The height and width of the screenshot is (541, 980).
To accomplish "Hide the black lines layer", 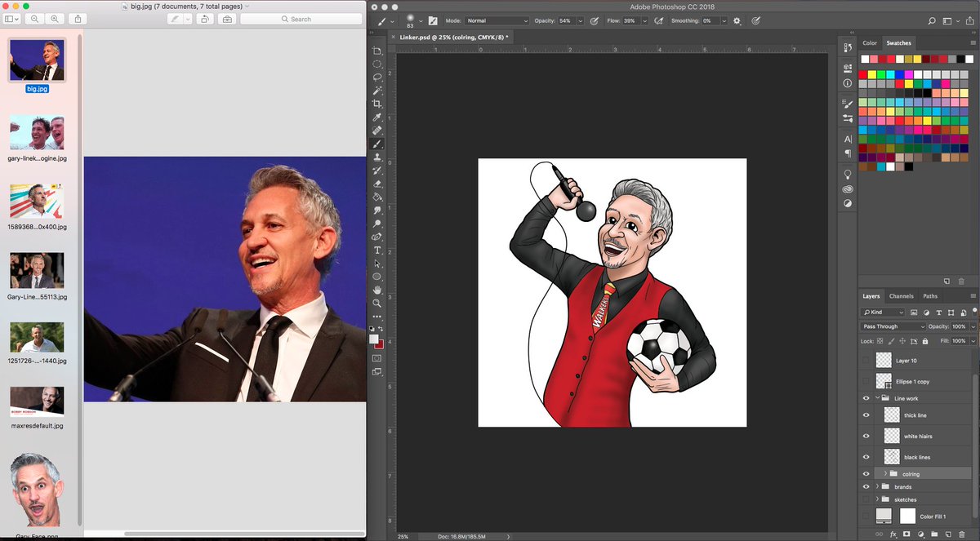I will click(x=866, y=457).
